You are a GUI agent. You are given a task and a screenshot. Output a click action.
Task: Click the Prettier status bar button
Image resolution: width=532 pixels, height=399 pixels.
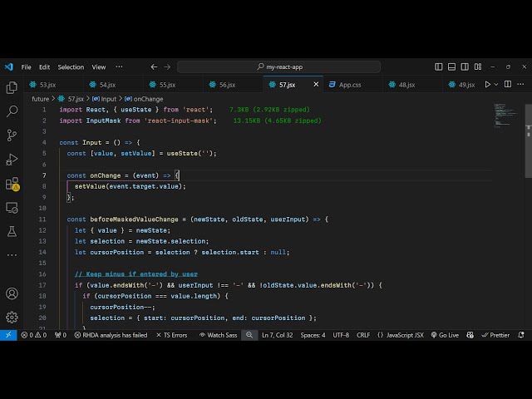point(496,335)
